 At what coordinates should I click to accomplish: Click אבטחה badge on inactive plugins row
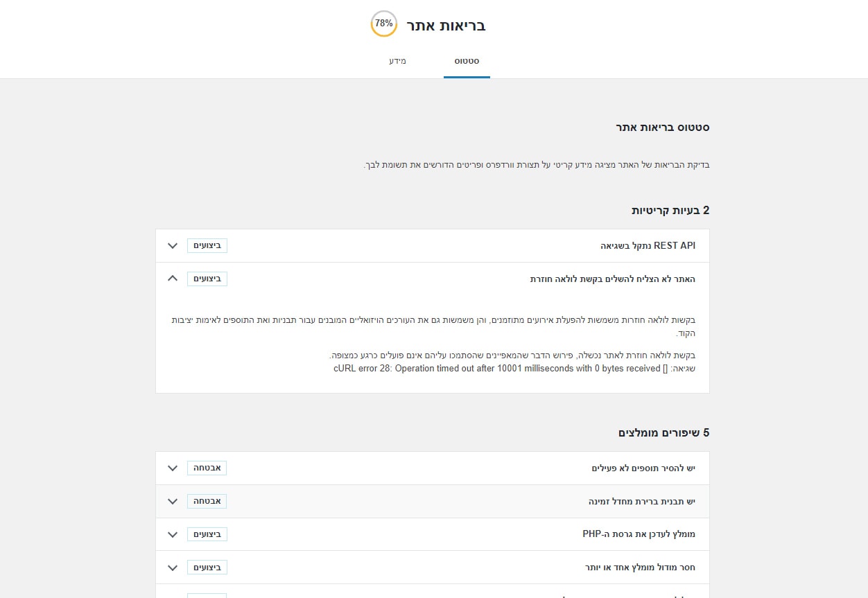pyautogui.click(x=207, y=468)
